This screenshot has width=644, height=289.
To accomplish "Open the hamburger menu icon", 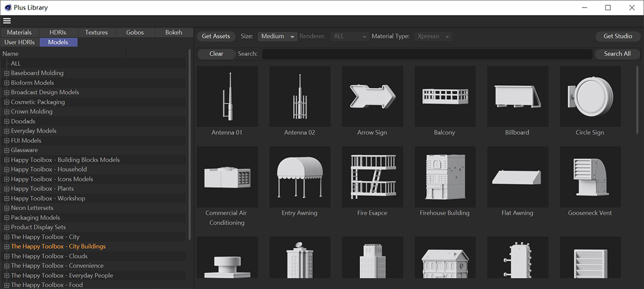I will [x=7, y=21].
